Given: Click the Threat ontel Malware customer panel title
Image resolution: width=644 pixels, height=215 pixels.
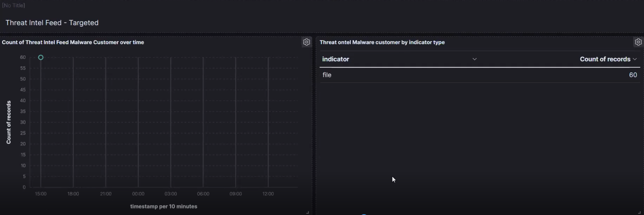Looking at the screenshot, I should 382,42.
